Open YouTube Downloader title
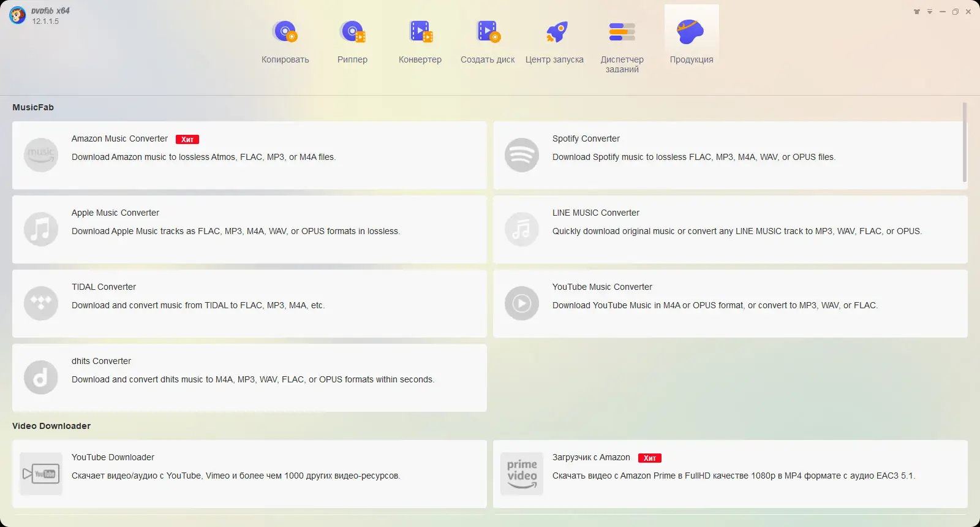Viewport: 980px width, 527px height. pos(113,457)
